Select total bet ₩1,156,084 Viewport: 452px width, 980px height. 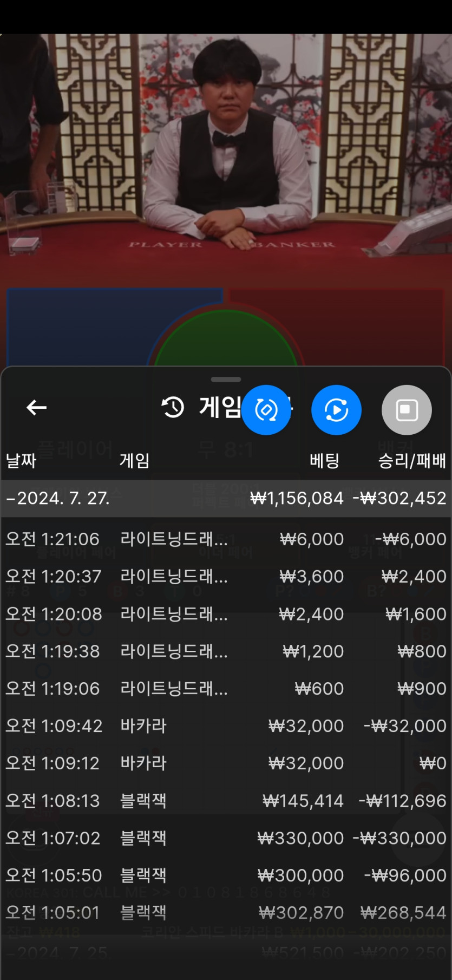click(297, 498)
